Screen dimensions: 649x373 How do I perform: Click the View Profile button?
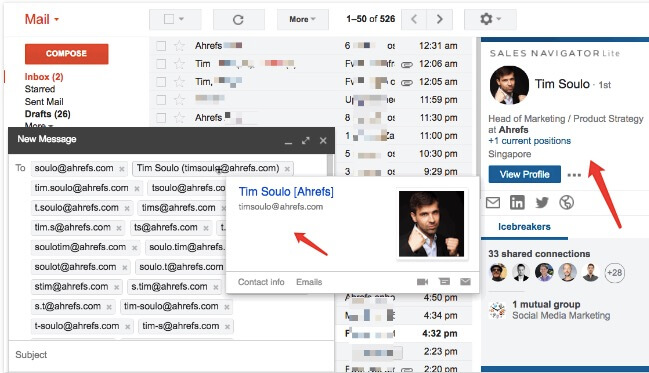[524, 174]
